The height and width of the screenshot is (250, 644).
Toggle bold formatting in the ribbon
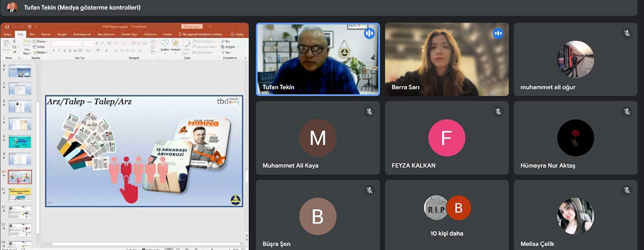[54, 51]
